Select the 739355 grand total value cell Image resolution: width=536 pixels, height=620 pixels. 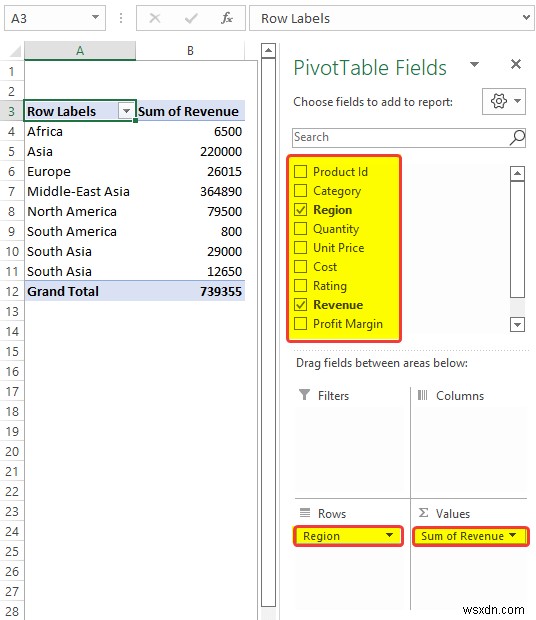point(191,291)
